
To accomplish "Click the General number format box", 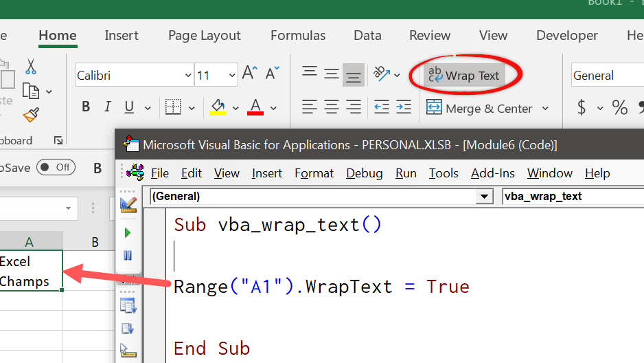I will pyautogui.click(x=608, y=75).
